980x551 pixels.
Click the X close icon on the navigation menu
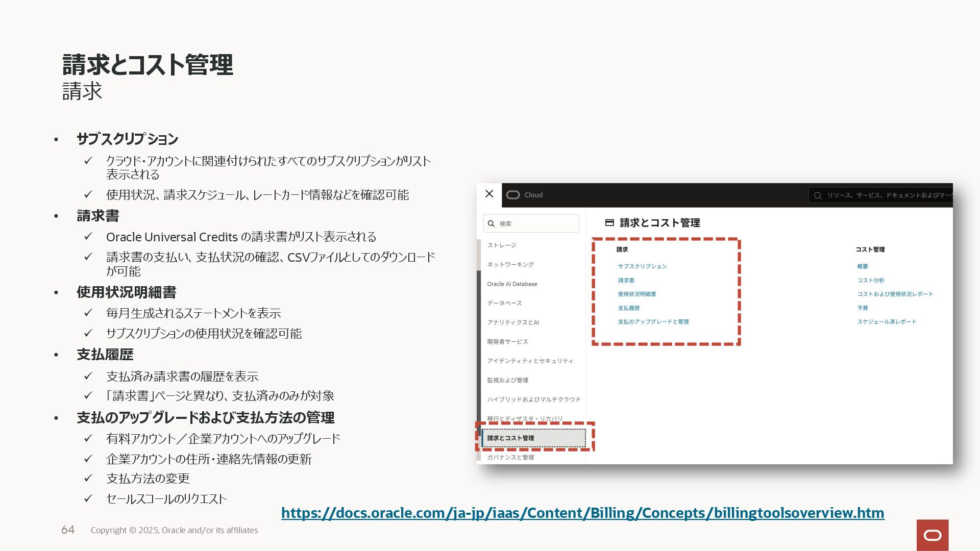[x=489, y=194]
